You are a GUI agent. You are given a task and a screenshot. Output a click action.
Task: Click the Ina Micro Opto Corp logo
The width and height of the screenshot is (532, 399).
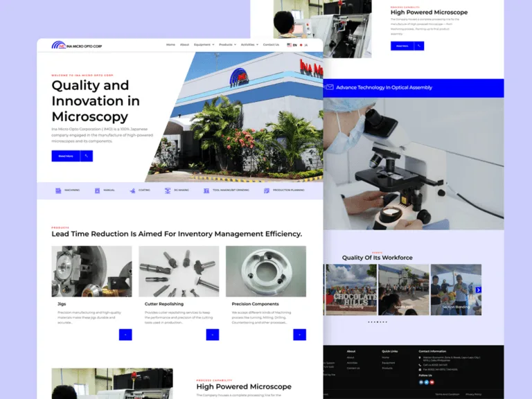click(x=77, y=45)
